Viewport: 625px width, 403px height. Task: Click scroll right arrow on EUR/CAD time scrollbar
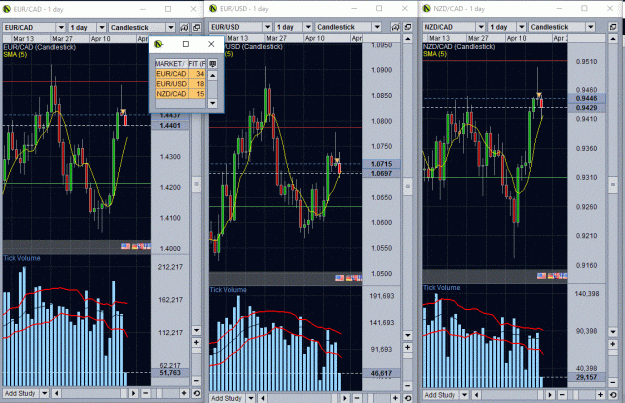tap(133, 393)
